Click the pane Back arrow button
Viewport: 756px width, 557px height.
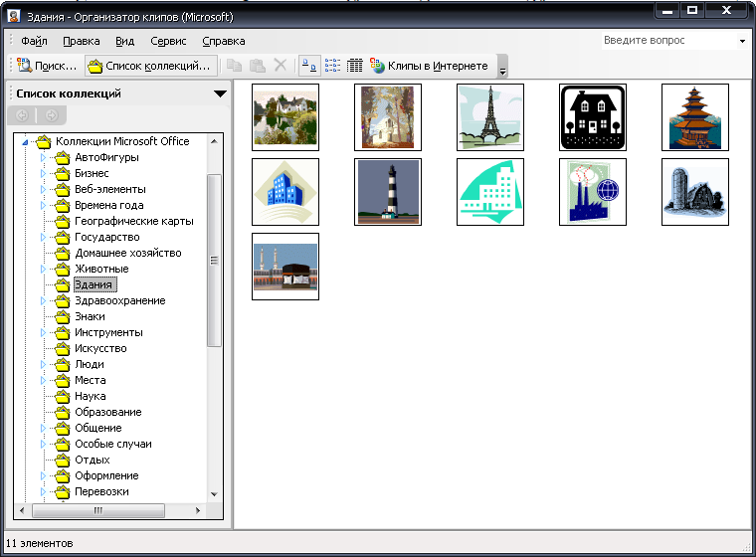(22, 115)
